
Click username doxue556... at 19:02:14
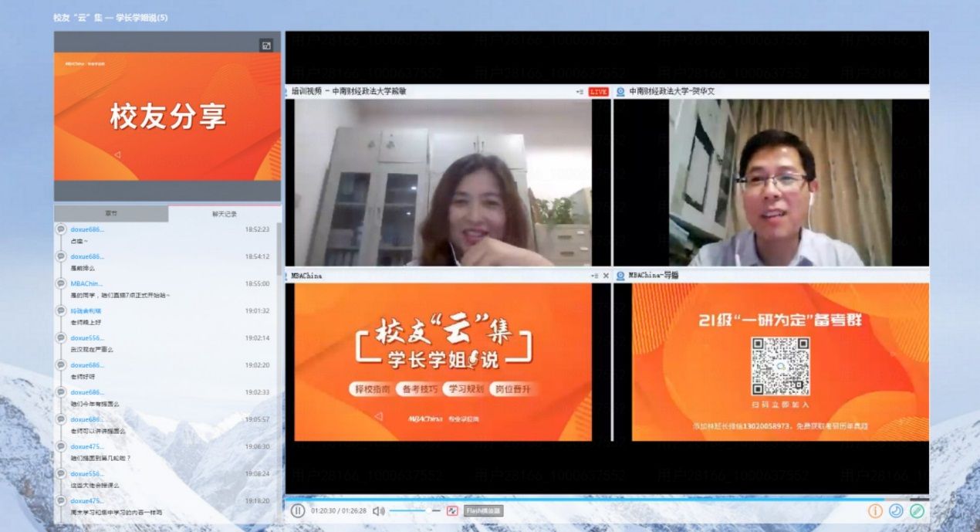pyautogui.click(x=87, y=337)
